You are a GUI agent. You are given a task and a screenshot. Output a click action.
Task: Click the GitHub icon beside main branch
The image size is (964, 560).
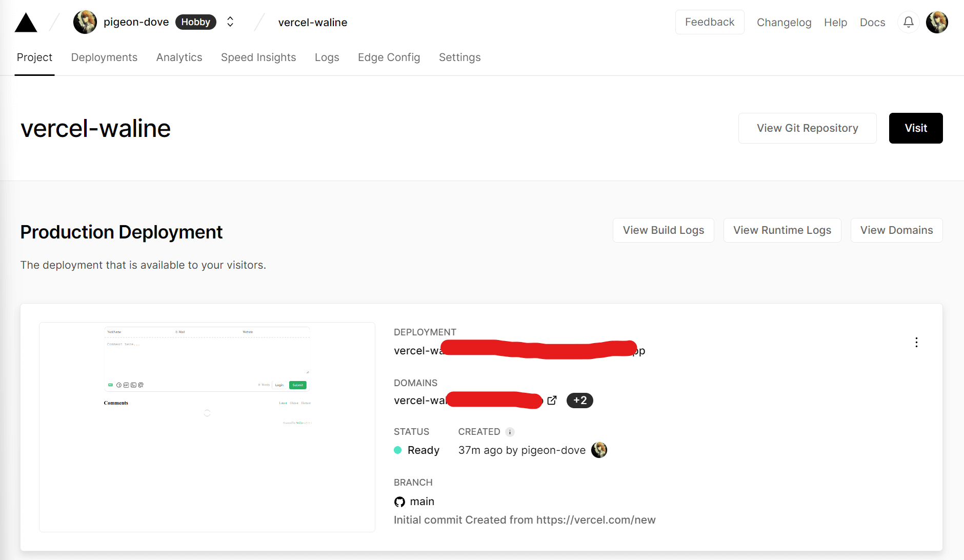(399, 502)
